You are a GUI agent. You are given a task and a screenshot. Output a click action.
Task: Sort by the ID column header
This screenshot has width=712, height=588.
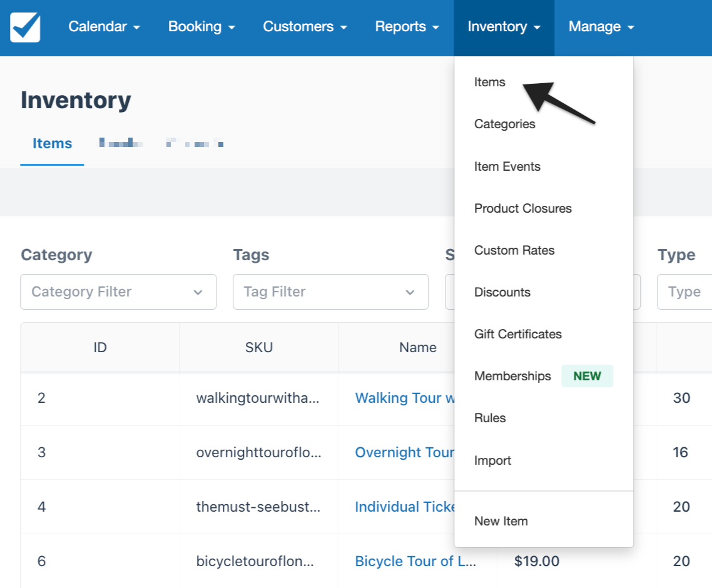click(x=100, y=347)
